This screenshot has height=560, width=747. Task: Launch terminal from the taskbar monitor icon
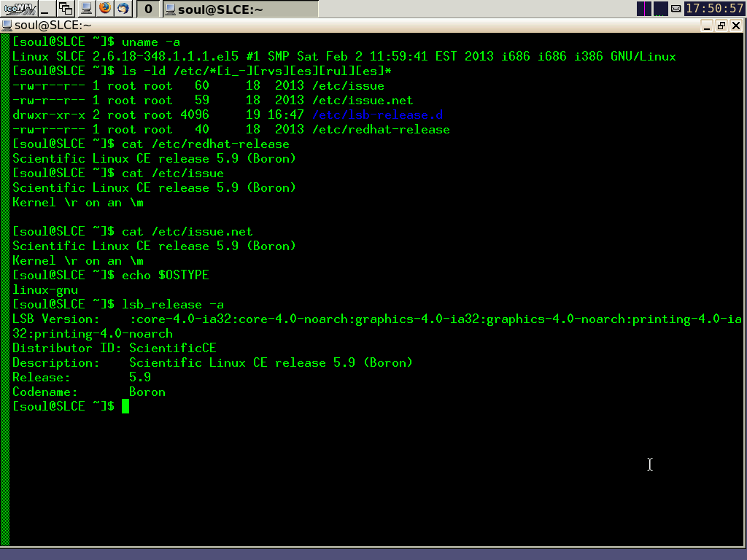(x=86, y=8)
